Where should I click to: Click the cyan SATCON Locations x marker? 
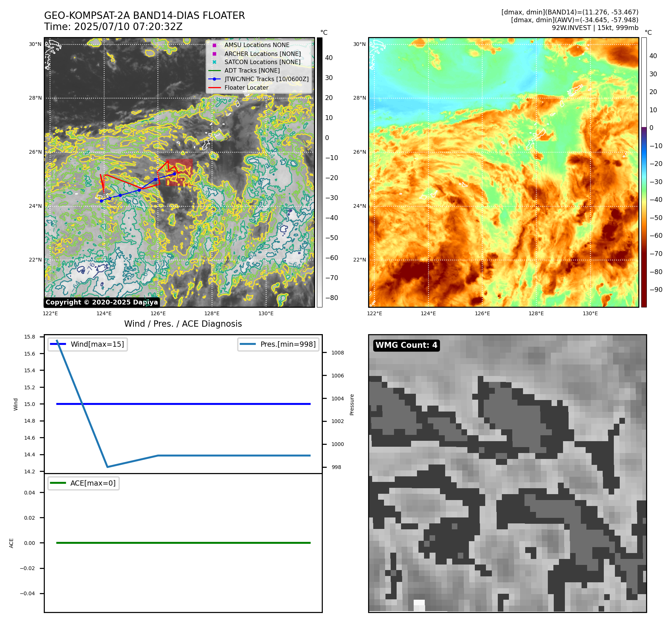(214, 62)
